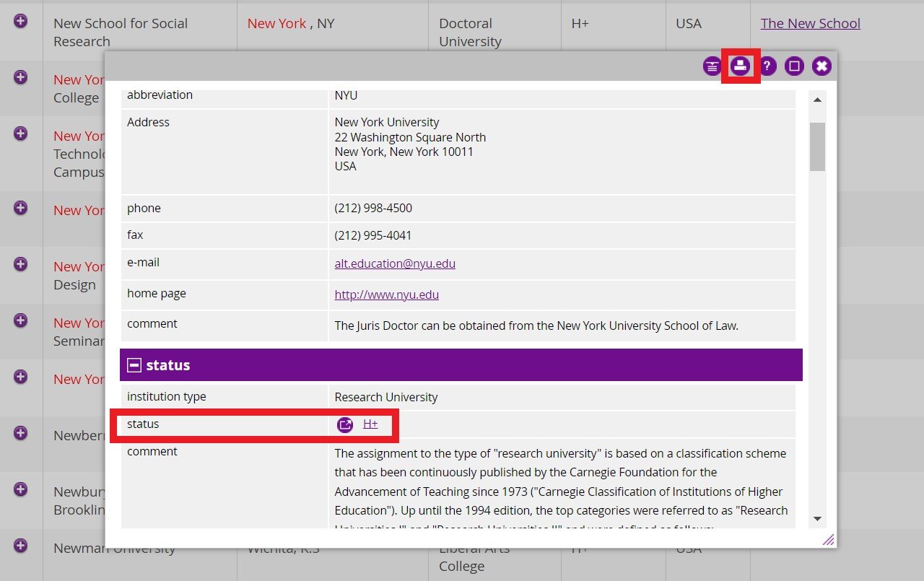The image size is (924, 581).
Task: Expand the row ending in 'Seminar'
Action: point(20,320)
